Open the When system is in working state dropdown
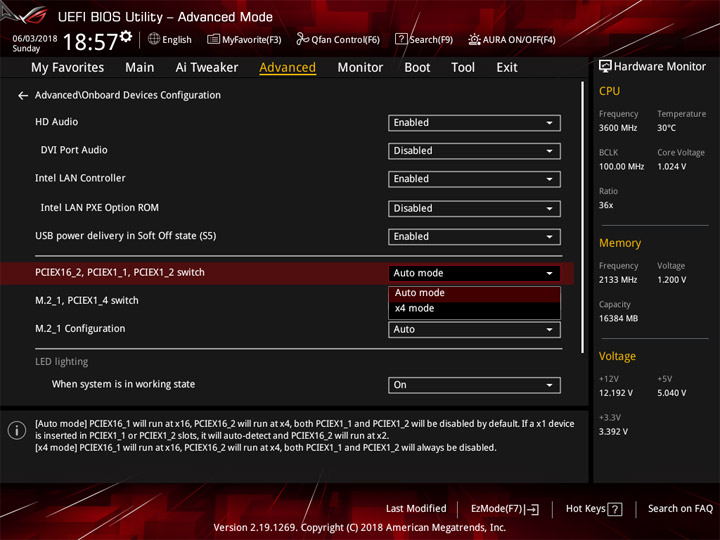The height and width of the screenshot is (540, 720). pyautogui.click(x=474, y=385)
